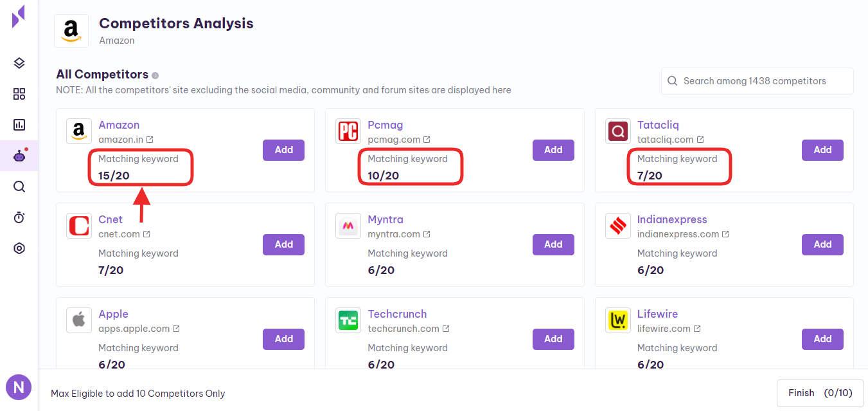
Task: Add Myntra as a competitor
Action: tap(553, 244)
